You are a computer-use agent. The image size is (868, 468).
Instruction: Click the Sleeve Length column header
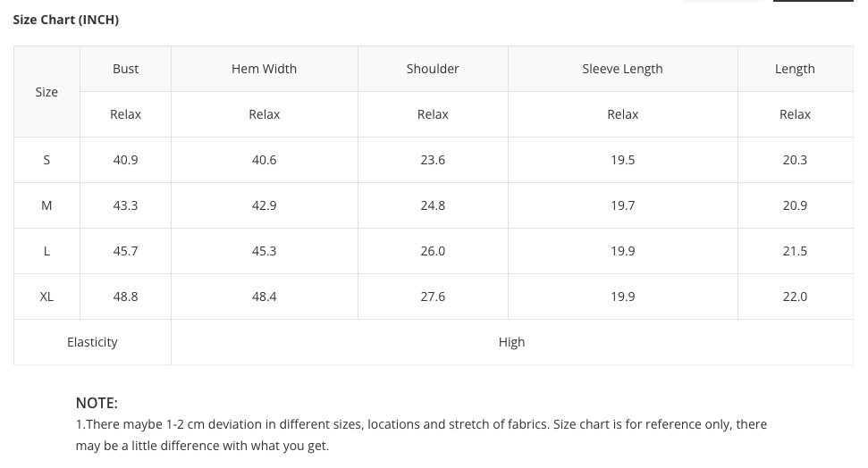622,69
